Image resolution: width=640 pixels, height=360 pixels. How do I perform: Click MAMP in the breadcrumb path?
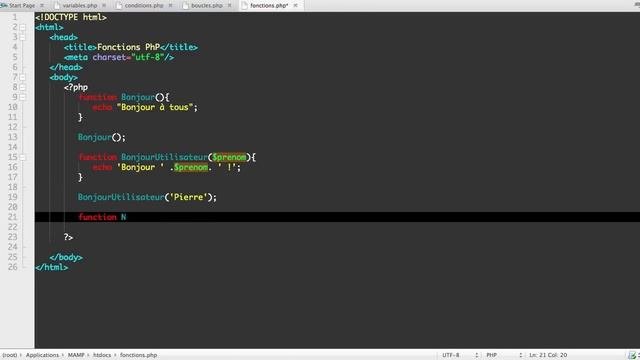pos(76,355)
